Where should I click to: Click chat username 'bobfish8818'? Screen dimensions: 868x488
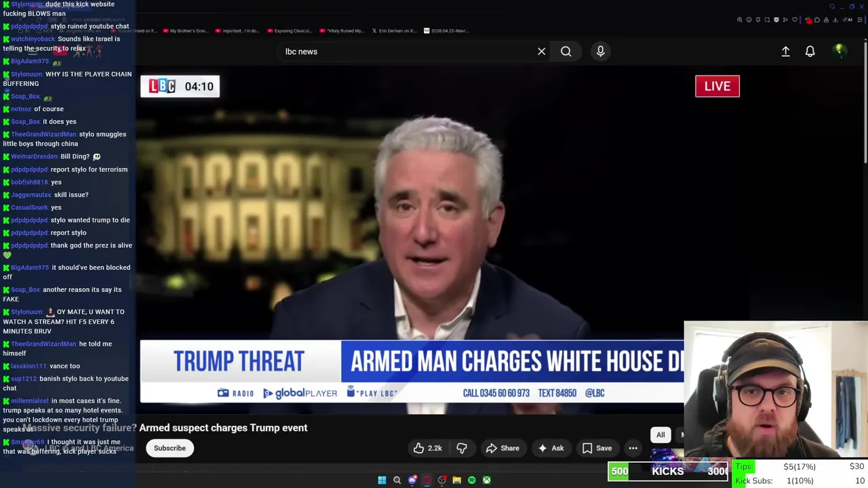(29, 182)
